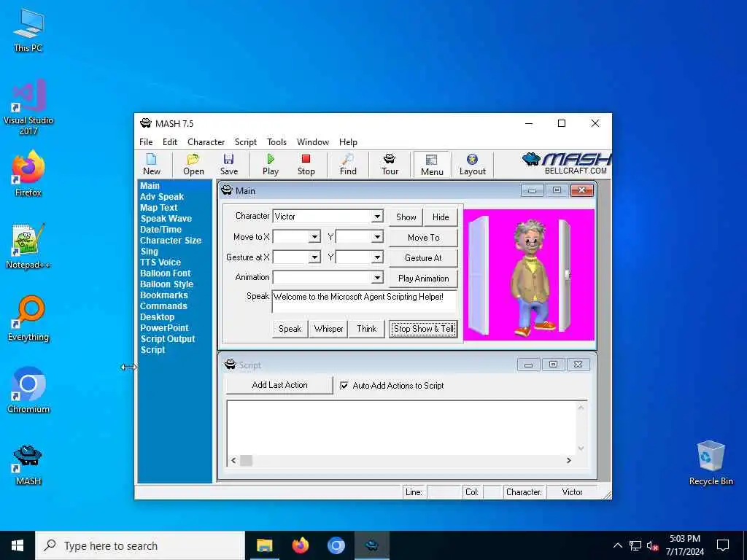Select Speak Wave in the sidebar
Image resolution: width=747 pixels, height=560 pixels.
click(x=166, y=219)
